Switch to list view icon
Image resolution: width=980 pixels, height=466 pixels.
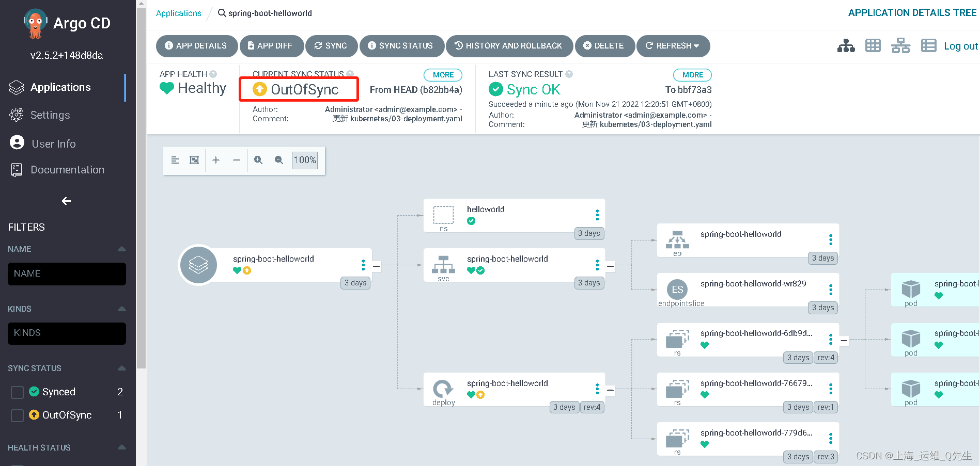(x=928, y=46)
